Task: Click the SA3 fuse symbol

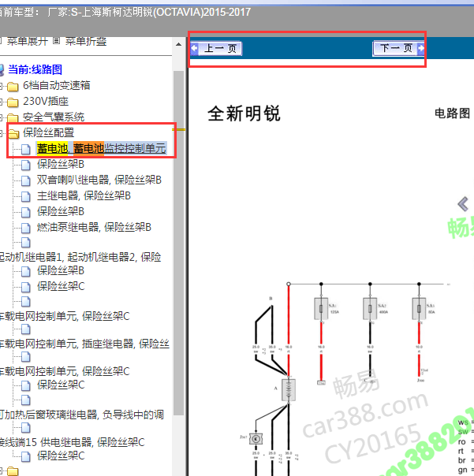Action: 419,309
